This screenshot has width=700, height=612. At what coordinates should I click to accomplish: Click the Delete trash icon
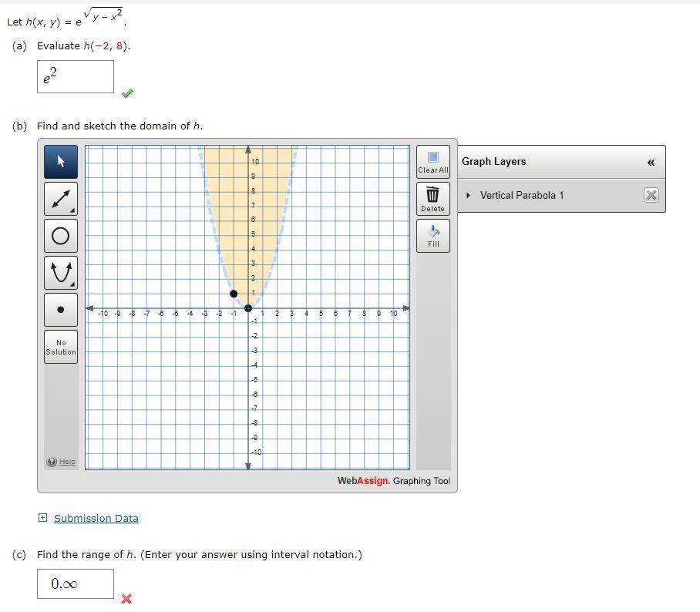(432, 198)
